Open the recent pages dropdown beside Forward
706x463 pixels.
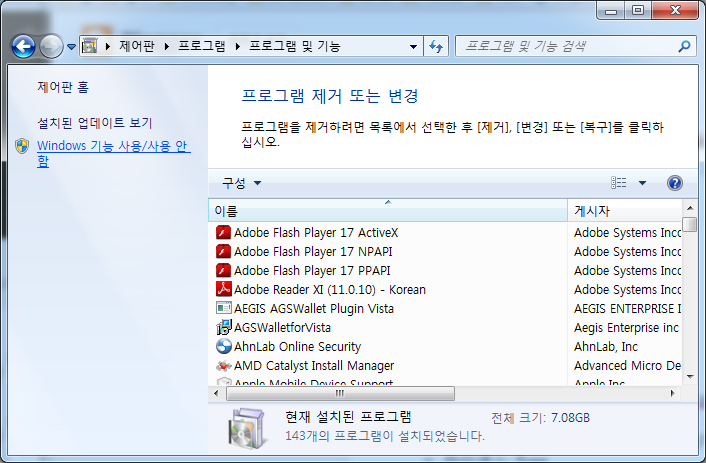71,46
